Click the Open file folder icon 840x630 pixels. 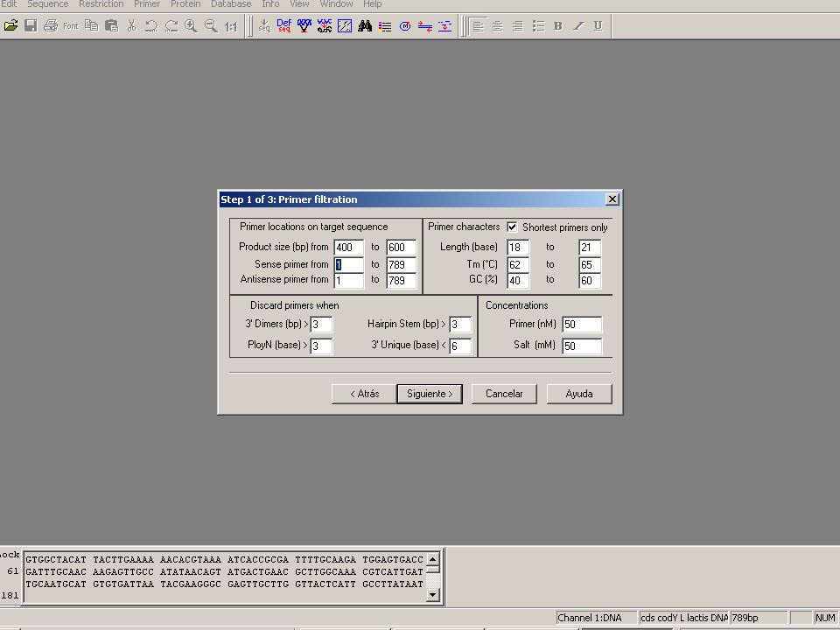click(x=10, y=25)
